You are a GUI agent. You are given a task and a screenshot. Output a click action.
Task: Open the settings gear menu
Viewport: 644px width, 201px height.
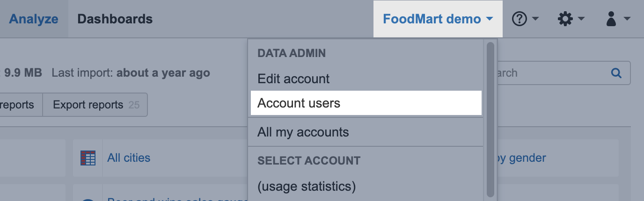coord(565,19)
